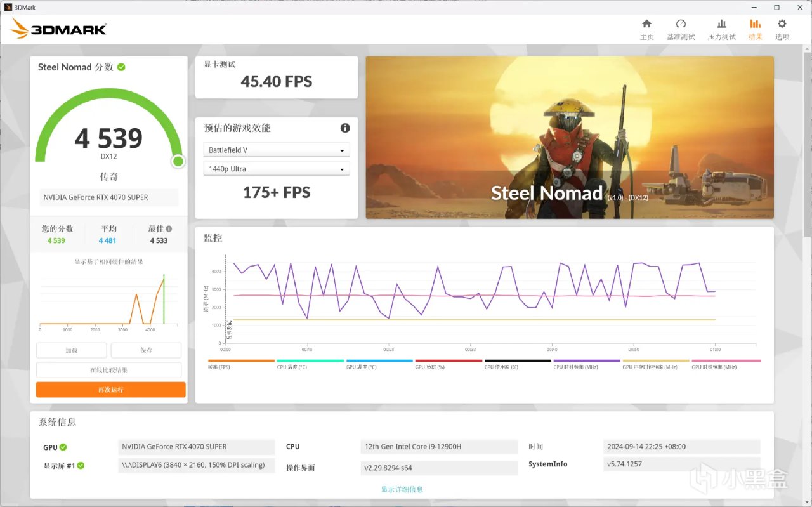812x507 pixels.
Task: Click the Steel Nomad benchmark artwork
Action: (x=570, y=138)
